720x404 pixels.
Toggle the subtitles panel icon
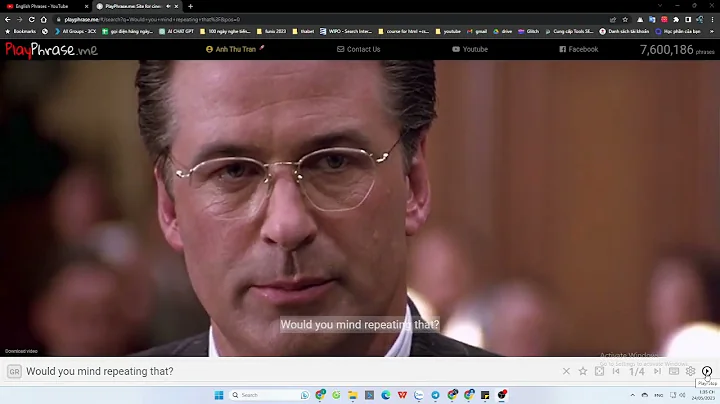pos(674,371)
